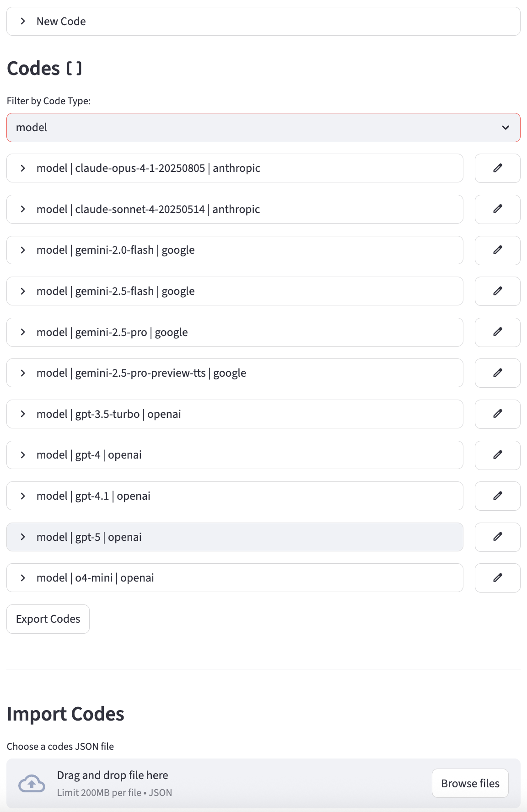Click the Export Codes button
The height and width of the screenshot is (812, 527).
click(48, 619)
